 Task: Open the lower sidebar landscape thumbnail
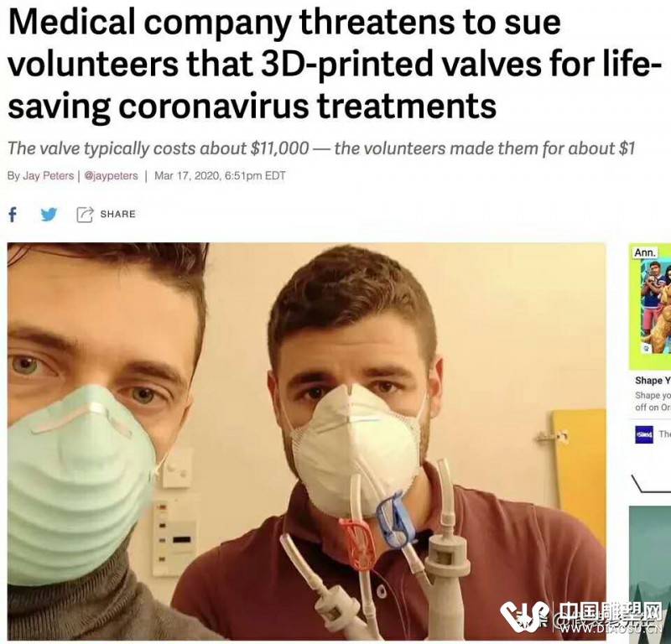pyautogui.click(x=649, y=574)
